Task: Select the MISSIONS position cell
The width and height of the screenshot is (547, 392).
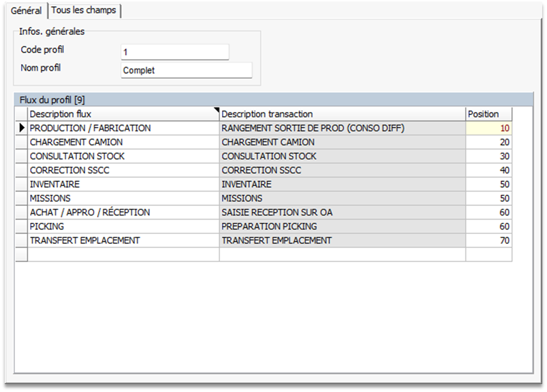Action: tap(488, 198)
